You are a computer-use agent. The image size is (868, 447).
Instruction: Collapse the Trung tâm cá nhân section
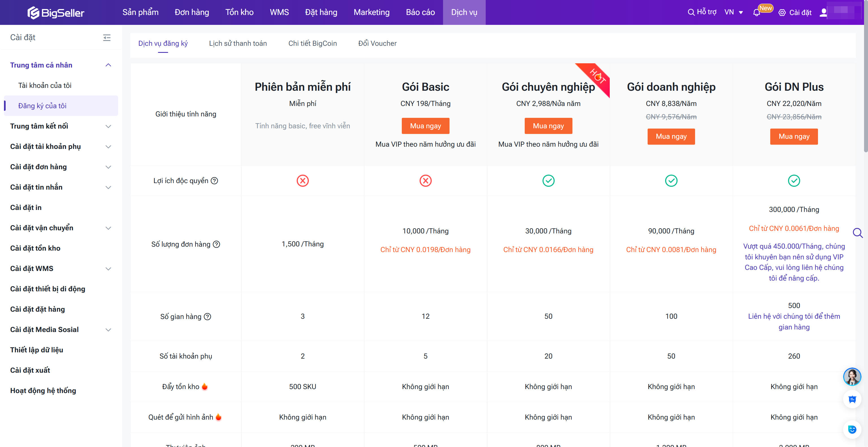(108, 65)
